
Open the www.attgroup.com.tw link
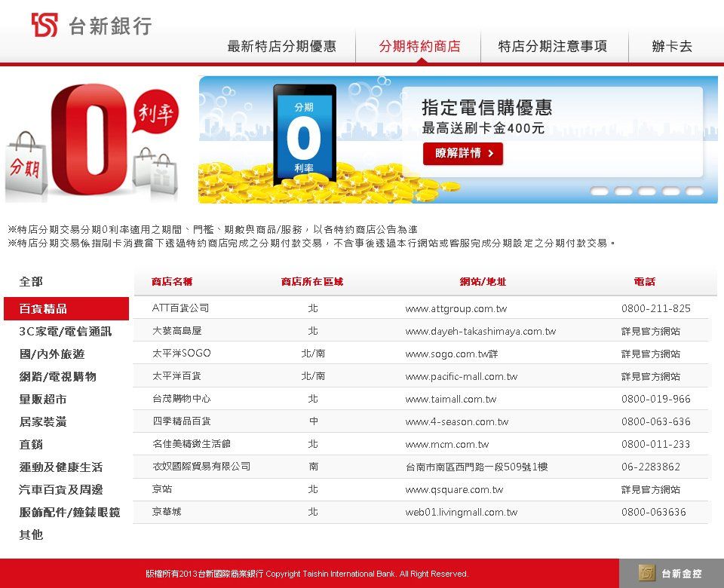tap(456, 309)
